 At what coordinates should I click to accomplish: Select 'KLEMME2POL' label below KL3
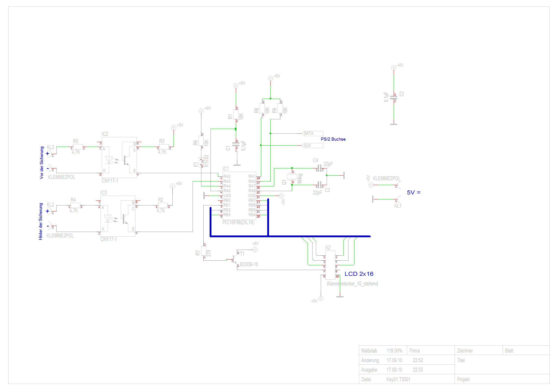tap(61, 177)
